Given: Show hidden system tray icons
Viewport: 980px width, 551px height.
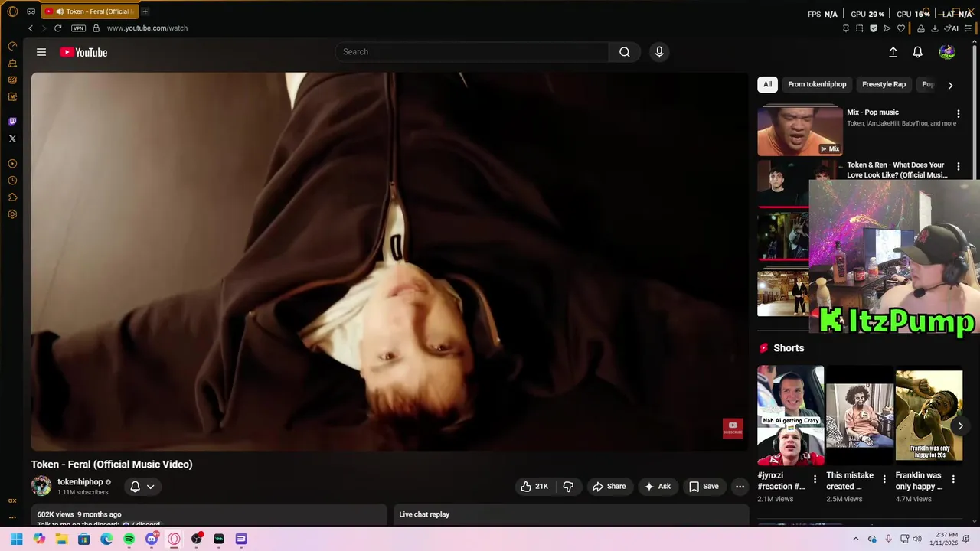Looking at the screenshot, I should (x=855, y=539).
